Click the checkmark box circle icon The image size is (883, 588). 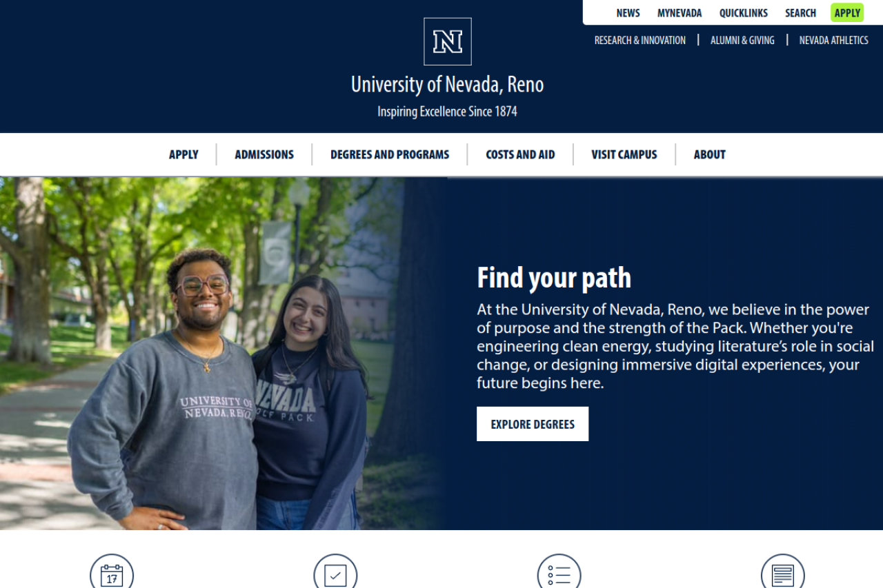[335, 572]
